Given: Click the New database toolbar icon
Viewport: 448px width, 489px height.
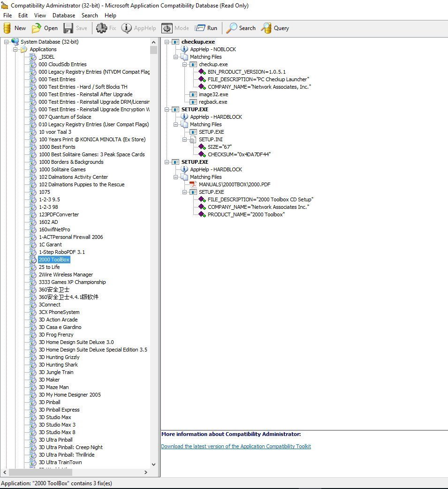Looking at the screenshot, I should (x=15, y=28).
